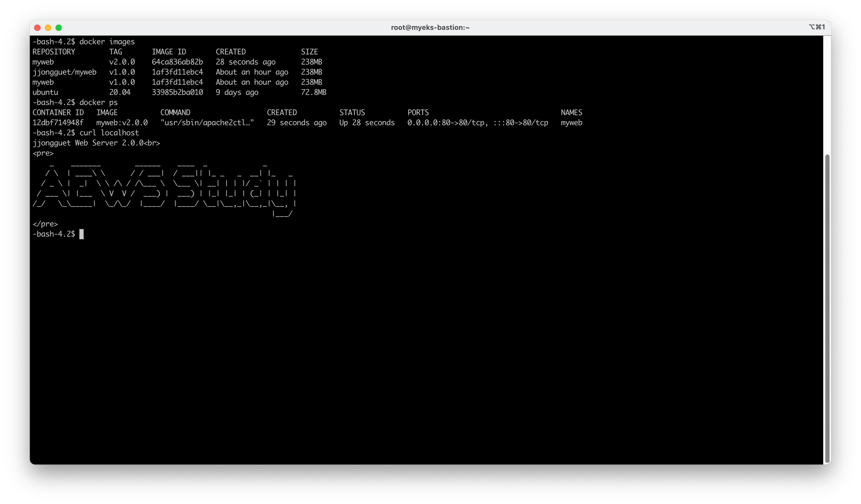Click the 'Up 28 seconds' status text
The image size is (861, 504).
(366, 123)
